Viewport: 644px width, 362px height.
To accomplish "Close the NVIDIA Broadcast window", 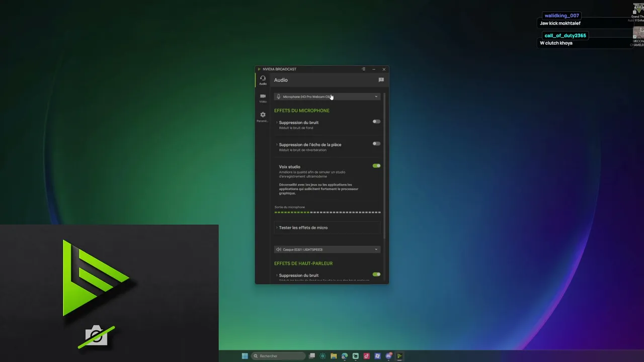I will tap(384, 69).
